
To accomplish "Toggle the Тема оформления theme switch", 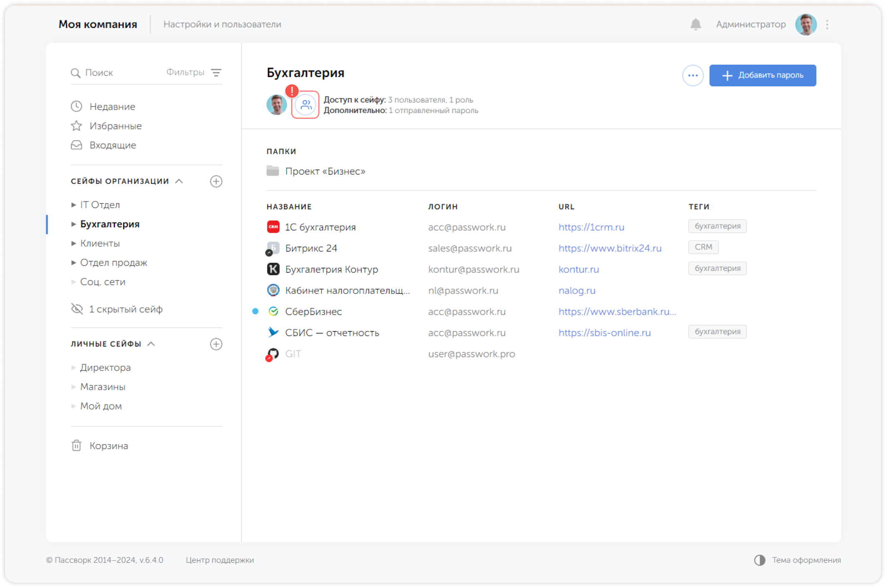I will pyautogui.click(x=760, y=560).
